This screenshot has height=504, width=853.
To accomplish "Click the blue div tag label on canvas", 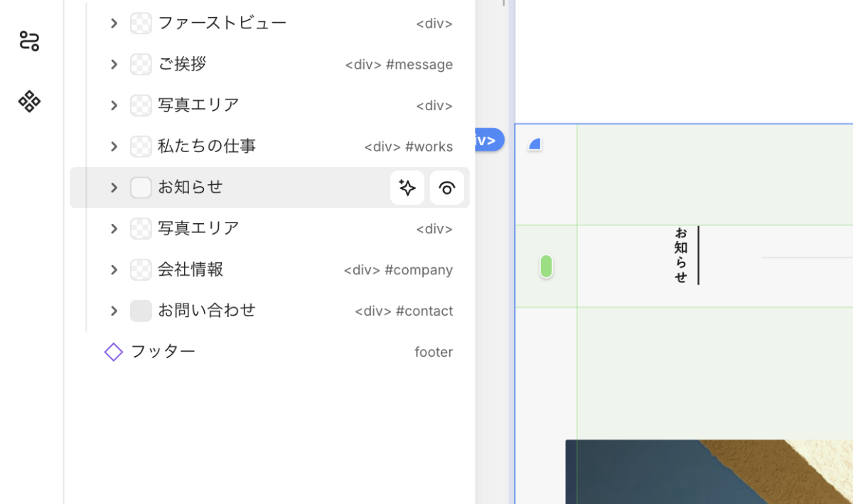I will (x=489, y=140).
